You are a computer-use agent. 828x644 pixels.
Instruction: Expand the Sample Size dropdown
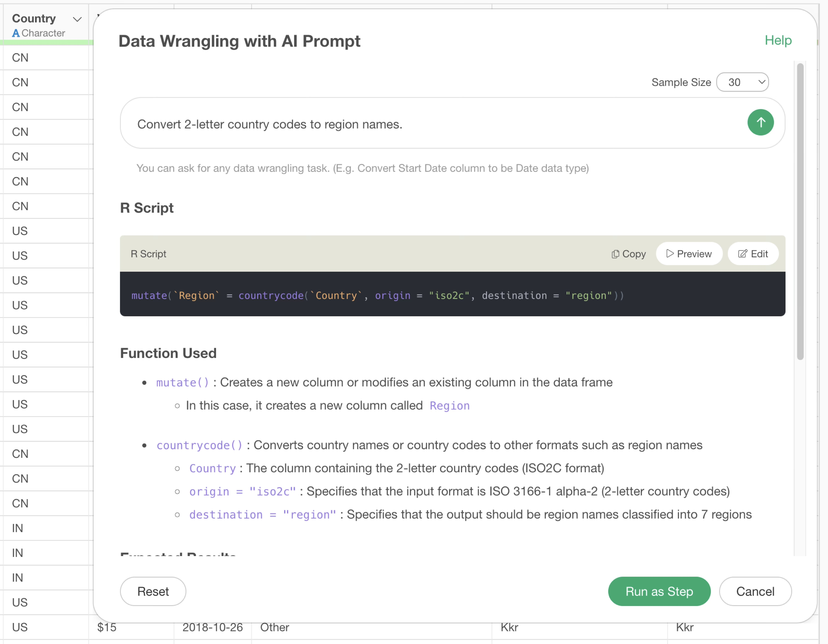coord(742,82)
